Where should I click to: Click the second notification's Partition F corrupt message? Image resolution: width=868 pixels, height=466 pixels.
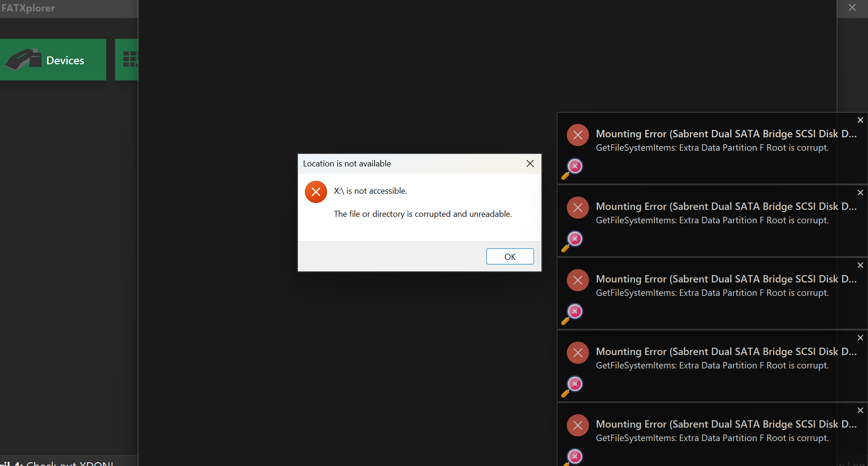(x=712, y=220)
